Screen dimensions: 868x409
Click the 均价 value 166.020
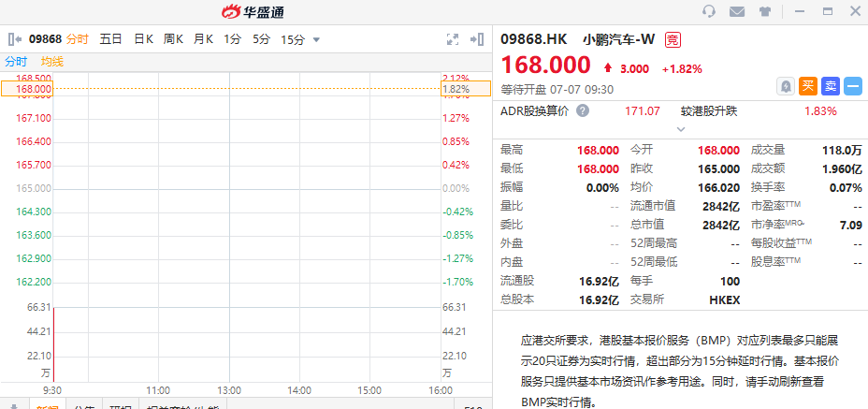click(718, 188)
